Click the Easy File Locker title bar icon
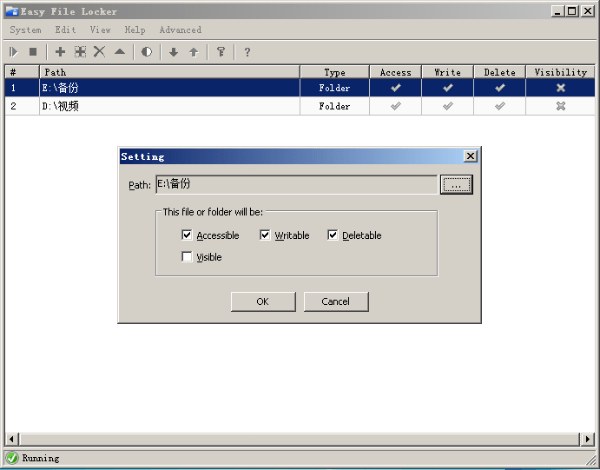 click(12, 11)
